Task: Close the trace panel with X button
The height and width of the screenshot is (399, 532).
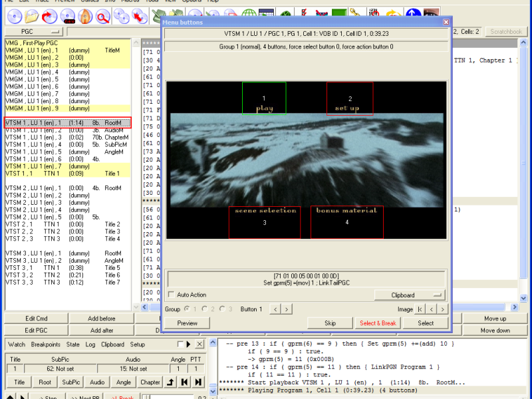Action: tap(199, 344)
